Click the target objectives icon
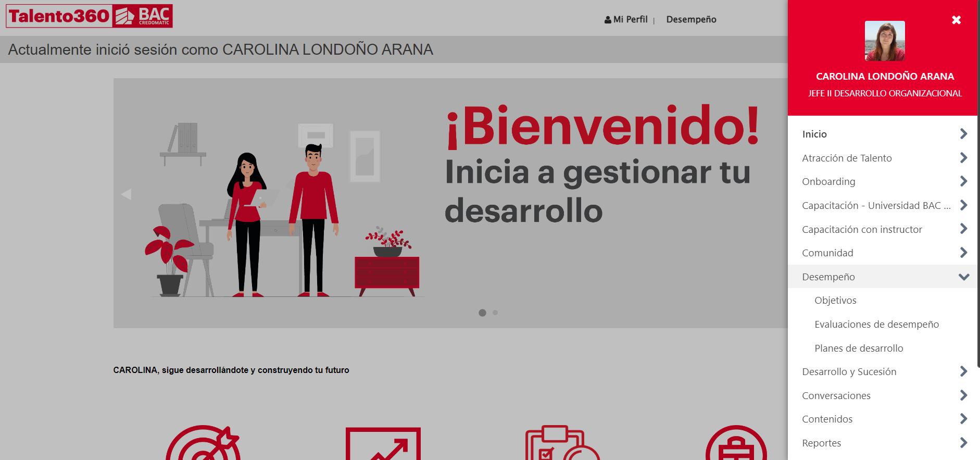The width and height of the screenshot is (980, 460). pos(203,443)
